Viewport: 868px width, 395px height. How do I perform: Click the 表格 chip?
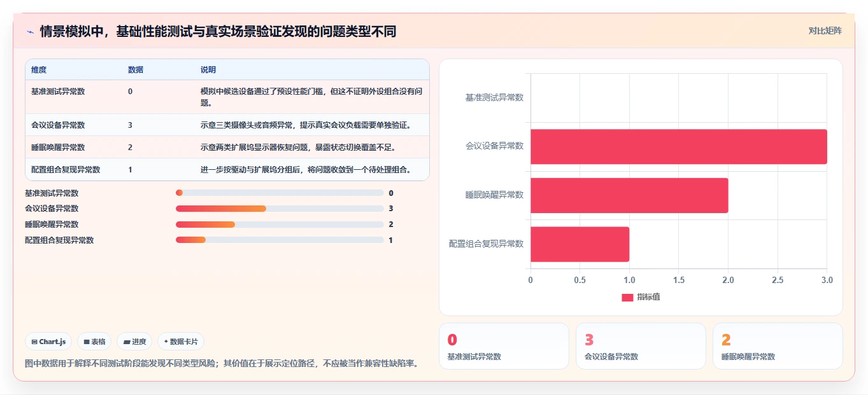94,342
